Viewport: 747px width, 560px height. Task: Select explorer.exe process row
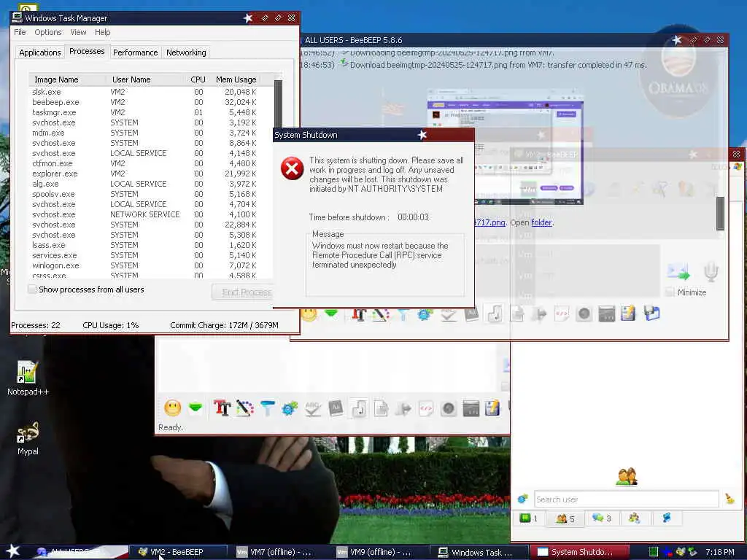[144, 174]
